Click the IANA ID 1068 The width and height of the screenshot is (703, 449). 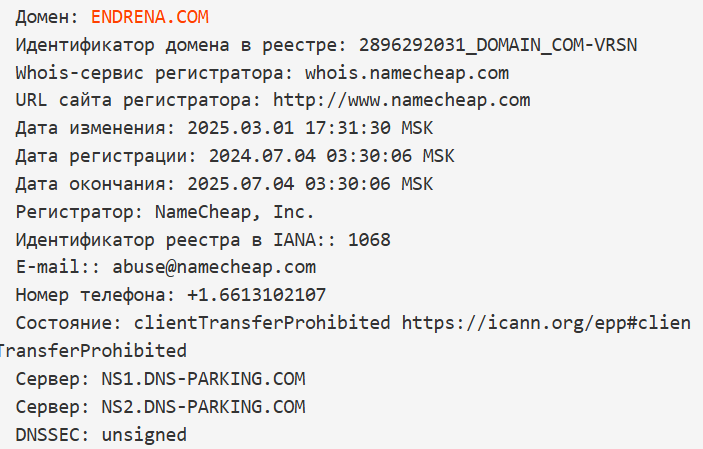[x=369, y=240]
